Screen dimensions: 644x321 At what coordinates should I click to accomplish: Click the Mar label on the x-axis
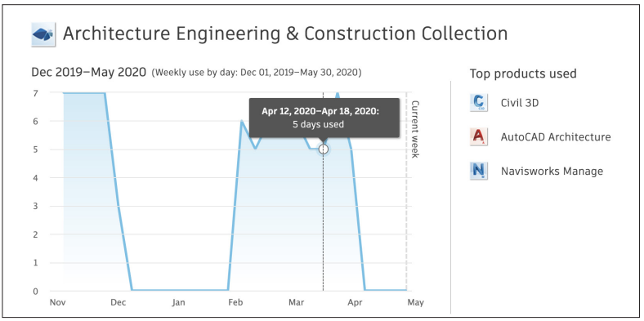296,302
